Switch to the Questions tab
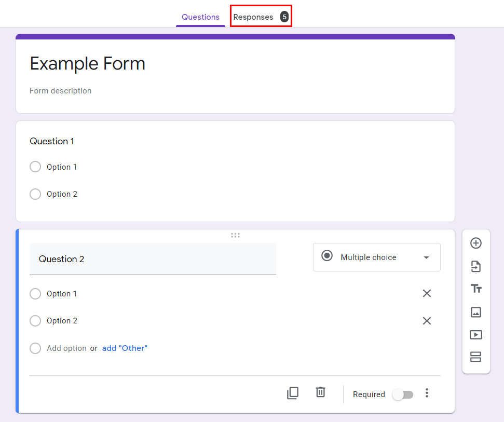This screenshot has width=504, height=422. click(x=200, y=17)
